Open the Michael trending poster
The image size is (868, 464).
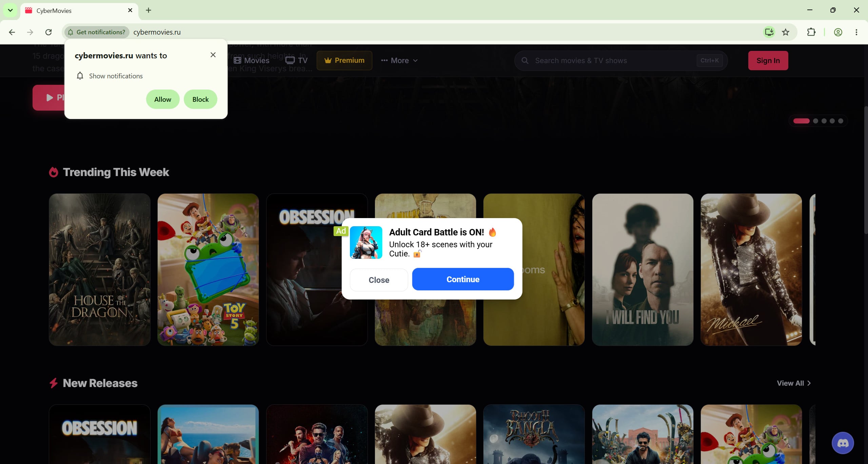(751, 270)
